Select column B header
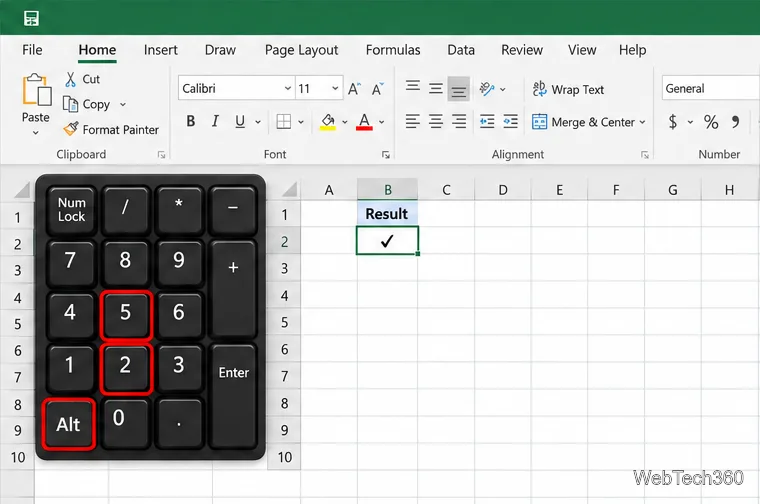This screenshot has width=760, height=504. click(x=388, y=189)
